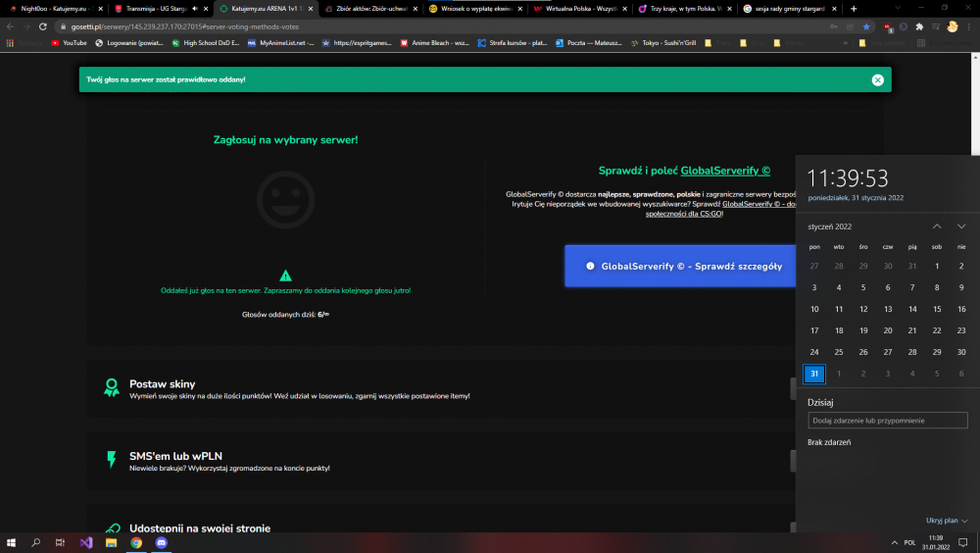Switch to sesja rady gminy stargard tab
The height and width of the screenshot is (553, 980).
point(789,9)
